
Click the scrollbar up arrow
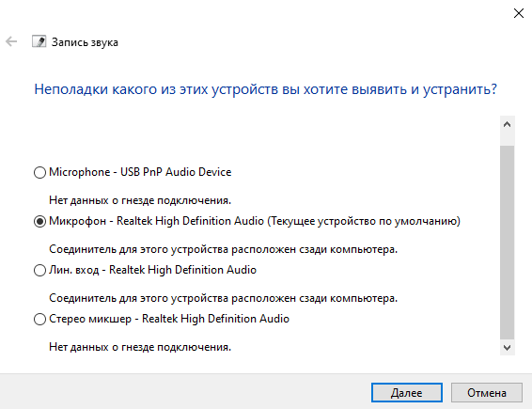tap(508, 124)
